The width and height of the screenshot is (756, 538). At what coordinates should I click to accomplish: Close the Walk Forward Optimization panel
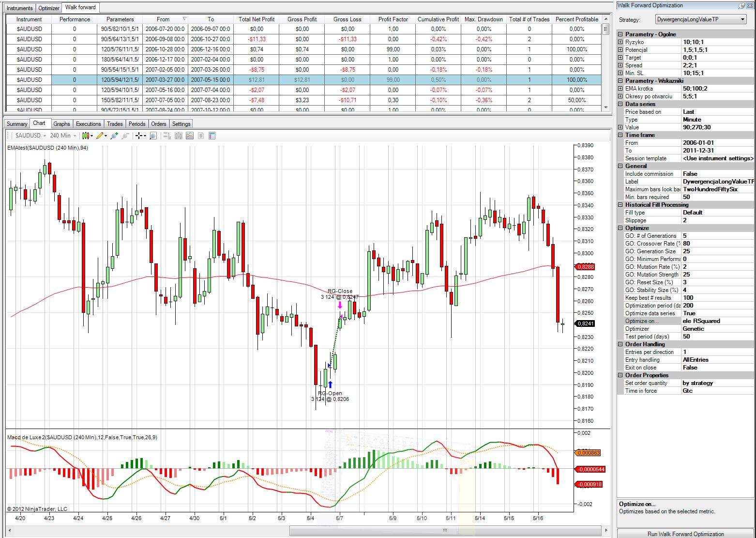[750, 6]
